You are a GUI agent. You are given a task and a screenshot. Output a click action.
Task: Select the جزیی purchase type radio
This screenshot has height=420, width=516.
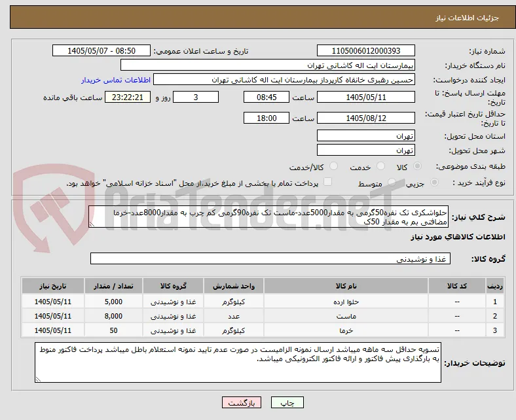(x=434, y=183)
